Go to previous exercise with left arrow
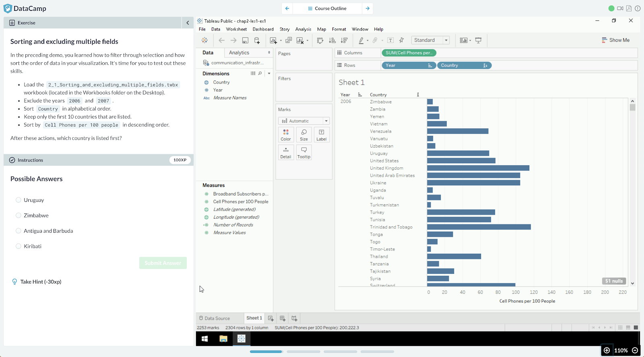The height and width of the screenshot is (357, 644). (x=287, y=8)
